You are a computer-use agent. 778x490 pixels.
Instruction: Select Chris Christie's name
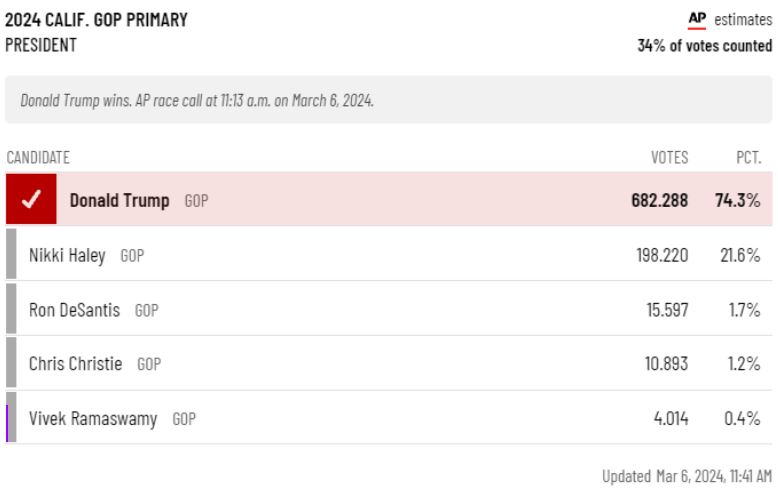(76, 364)
